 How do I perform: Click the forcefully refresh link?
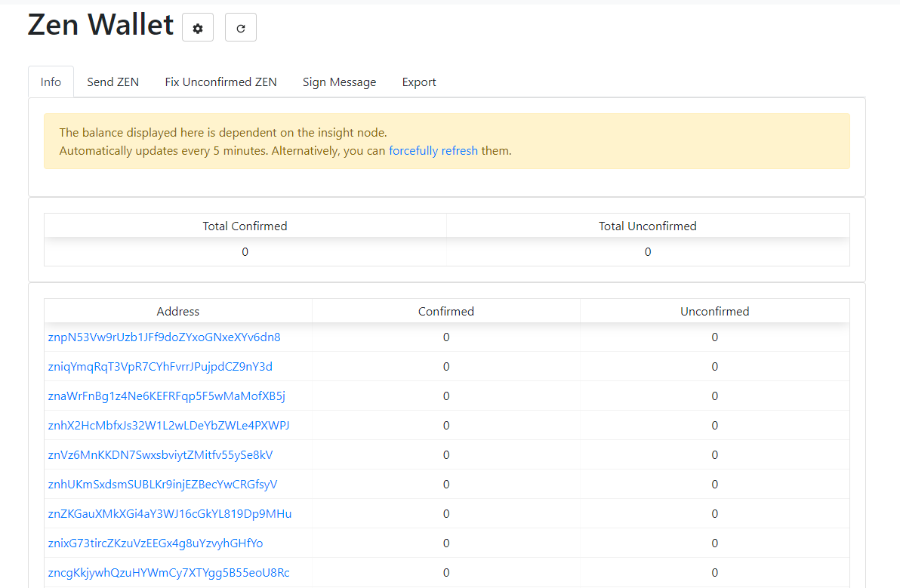pos(433,151)
